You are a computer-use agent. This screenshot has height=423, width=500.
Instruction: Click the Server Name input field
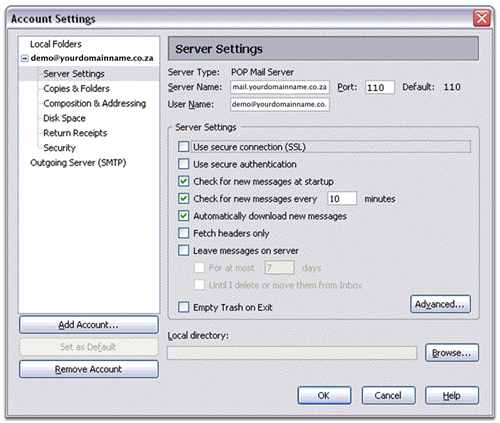[280, 87]
